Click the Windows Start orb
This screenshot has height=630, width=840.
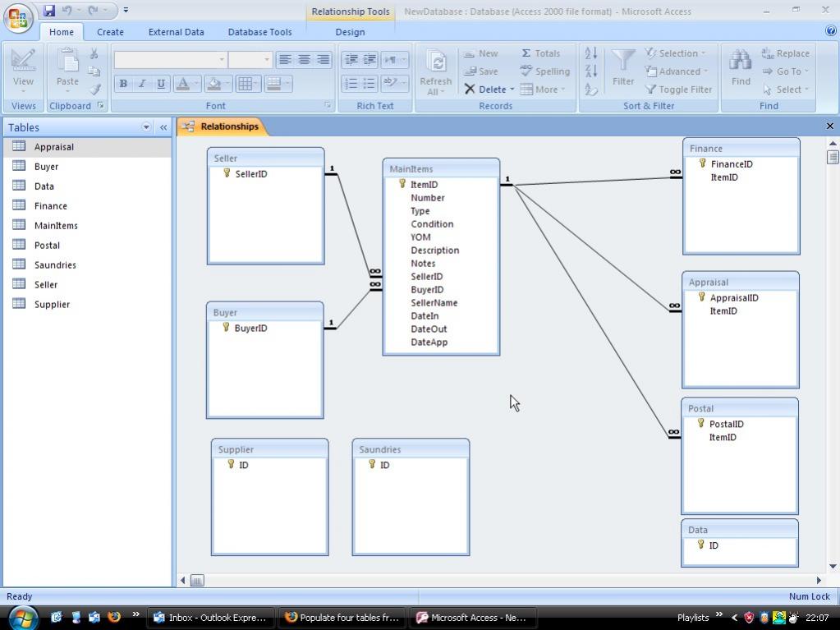pyautogui.click(x=22, y=619)
